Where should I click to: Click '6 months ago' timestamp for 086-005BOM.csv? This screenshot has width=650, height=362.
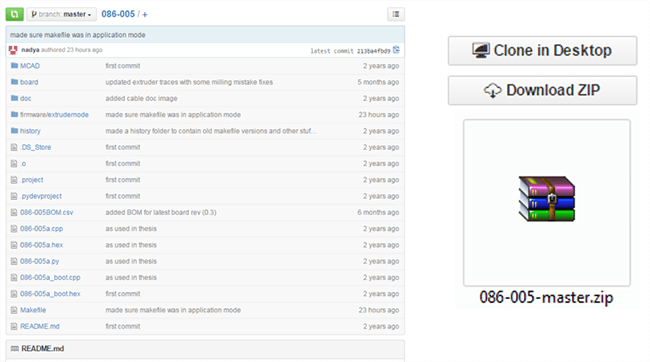[x=378, y=212]
